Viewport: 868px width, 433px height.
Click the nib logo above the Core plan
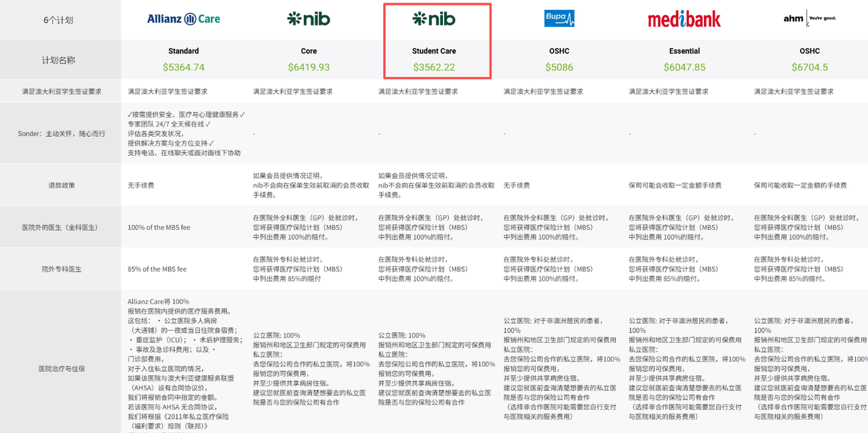click(x=309, y=19)
